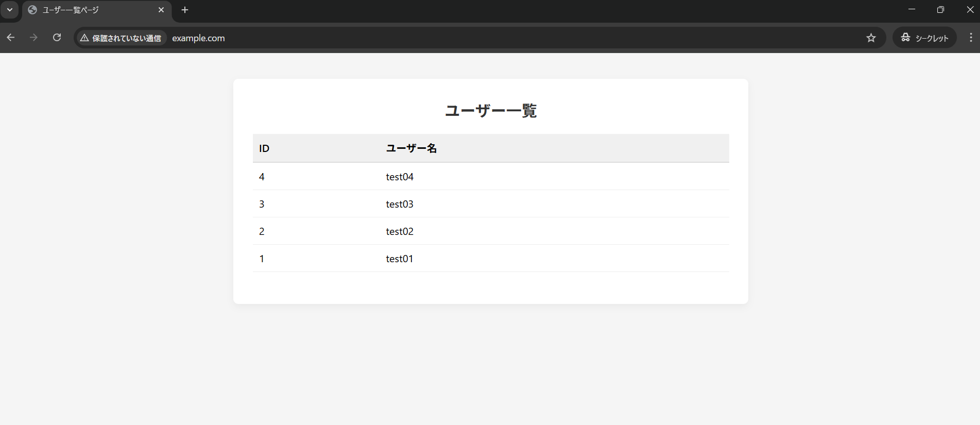Click test01 in the user table
This screenshot has width=980, height=425.
click(400, 259)
